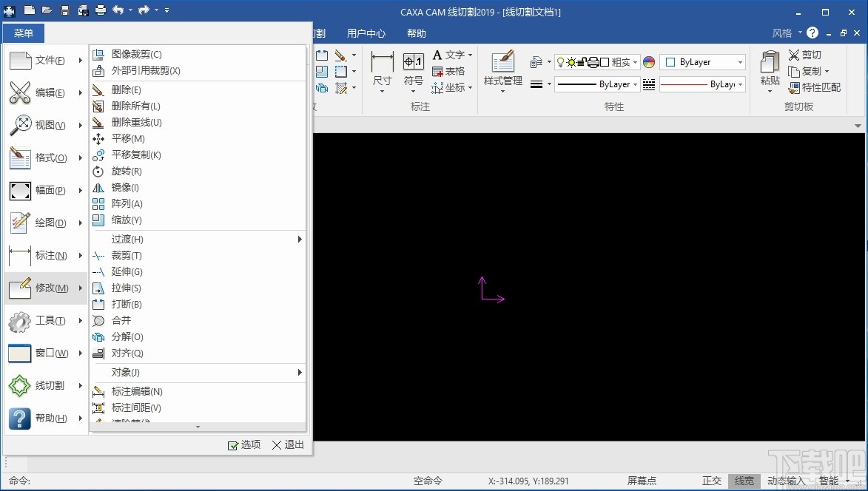Choose Scale 缩放(Y)

click(198, 220)
